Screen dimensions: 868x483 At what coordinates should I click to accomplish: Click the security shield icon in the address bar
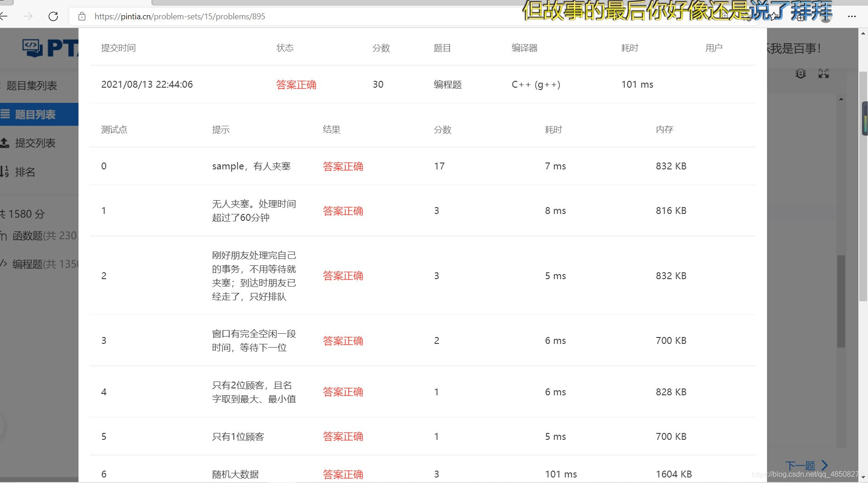point(82,17)
